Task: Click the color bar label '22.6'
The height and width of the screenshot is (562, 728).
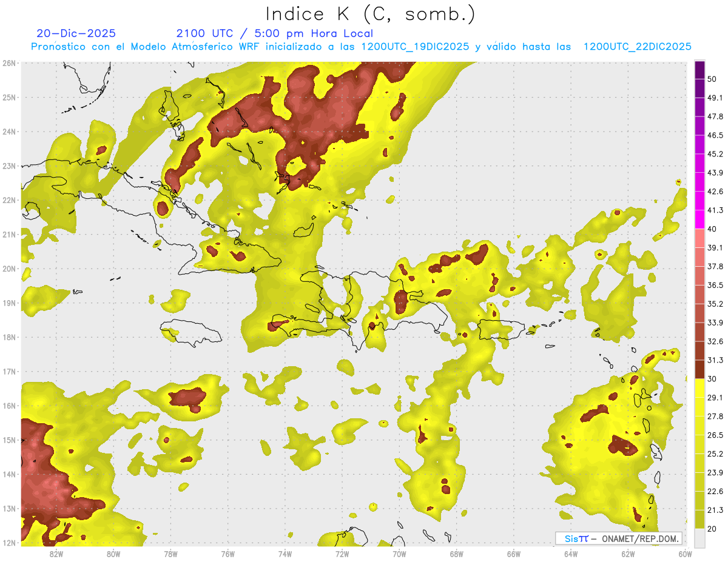Action: click(x=715, y=492)
